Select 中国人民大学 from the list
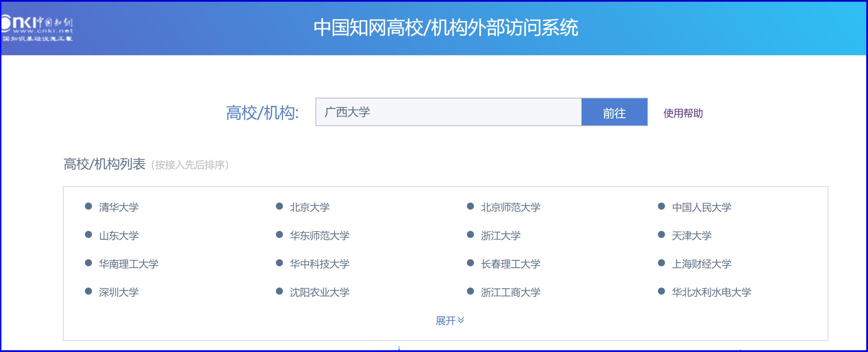The width and height of the screenshot is (868, 352). (x=702, y=207)
